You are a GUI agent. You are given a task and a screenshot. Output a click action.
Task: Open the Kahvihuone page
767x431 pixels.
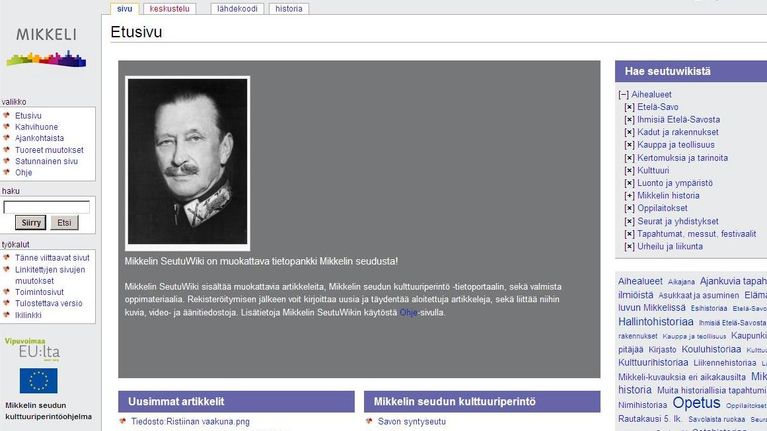coord(36,127)
